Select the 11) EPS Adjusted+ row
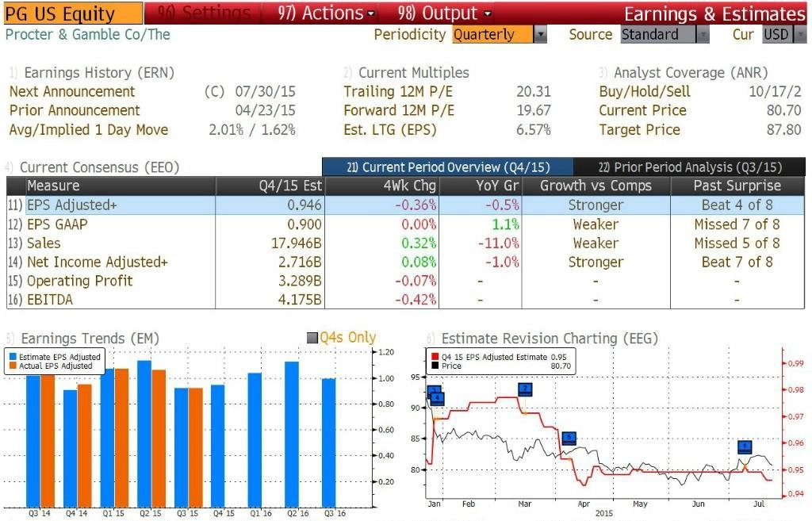This screenshot has height=521, width=812. pyautogui.click(x=405, y=205)
